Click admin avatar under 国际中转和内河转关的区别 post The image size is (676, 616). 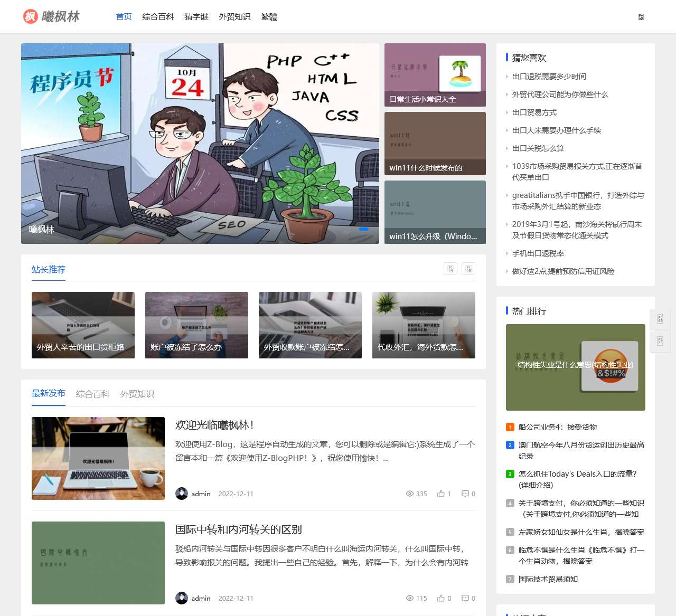pyautogui.click(x=182, y=598)
